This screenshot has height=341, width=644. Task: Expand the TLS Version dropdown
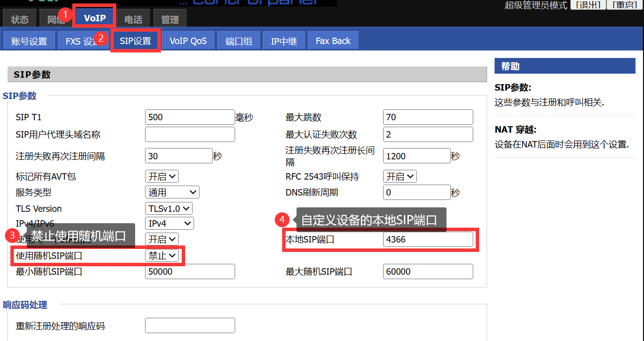pyautogui.click(x=168, y=209)
